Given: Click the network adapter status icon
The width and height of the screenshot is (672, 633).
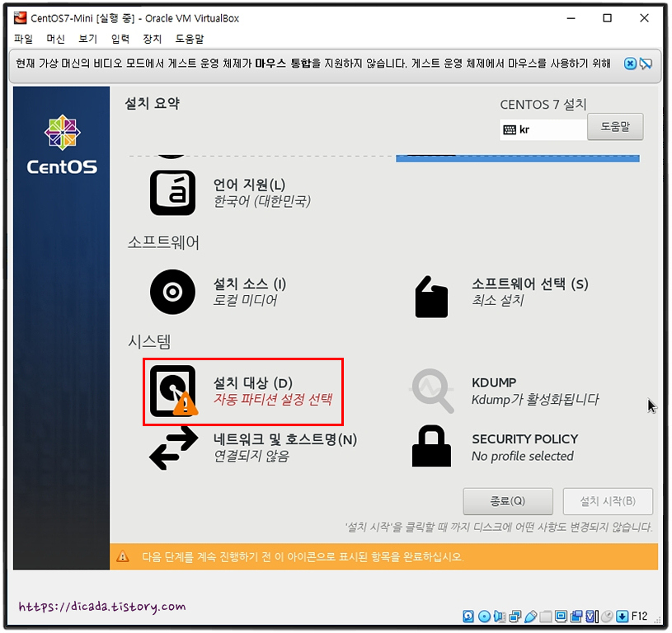Looking at the screenshot, I should 515,617.
